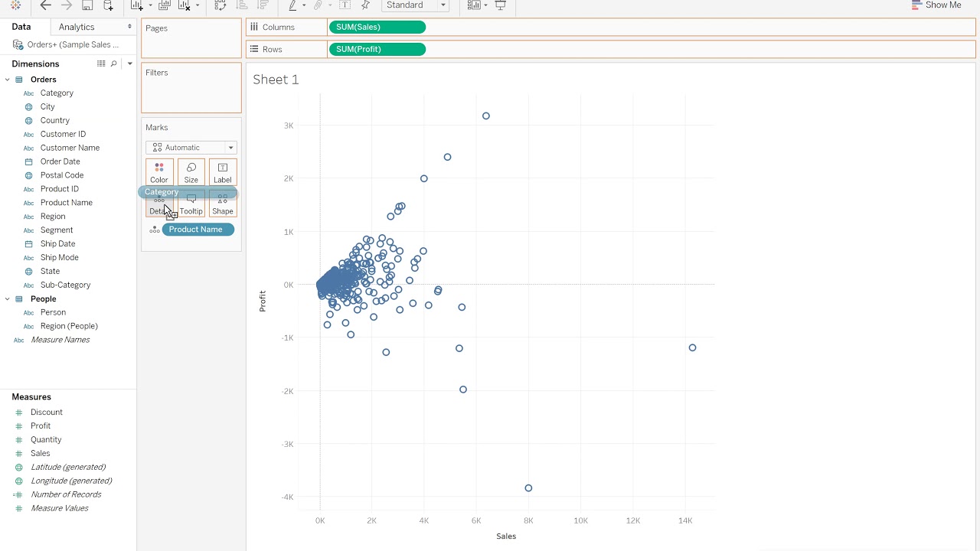View data with the Dimensions grid icon

pyautogui.click(x=101, y=64)
